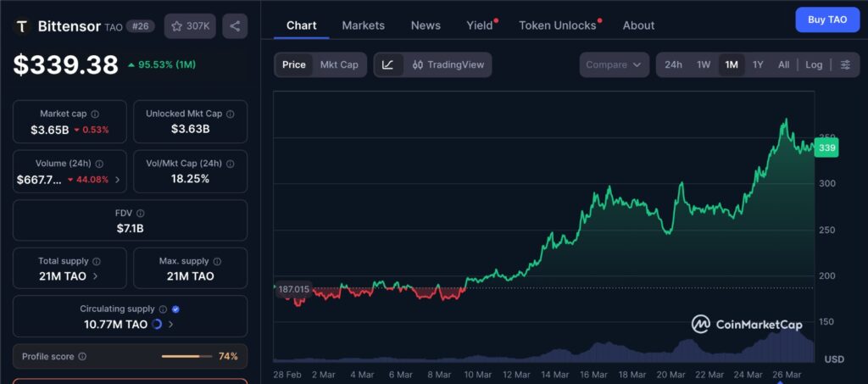Click the 74% profile score value
868x384 pixels.
pyautogui.click(x=228, y=357)
